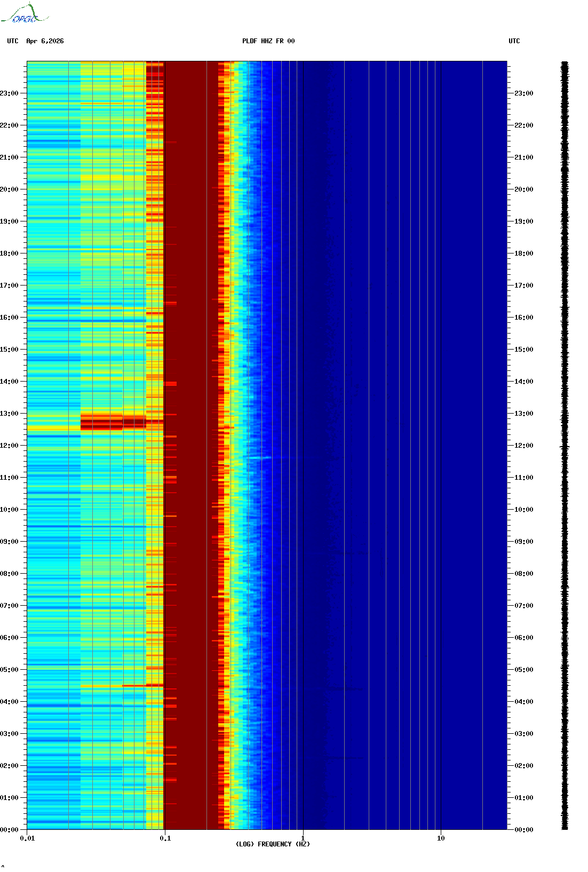Click the left 00:00 time label
The width and height of the screenshot is (588, 872).
[x=9, y=830]
